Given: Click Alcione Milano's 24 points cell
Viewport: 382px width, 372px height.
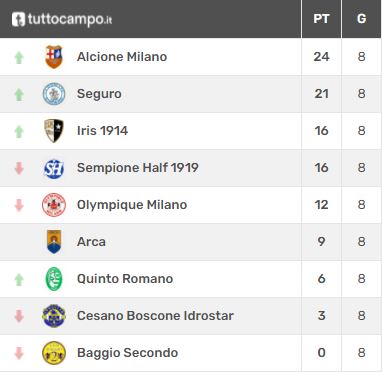Looking at the screenshot, I should (x=321, y=57).
